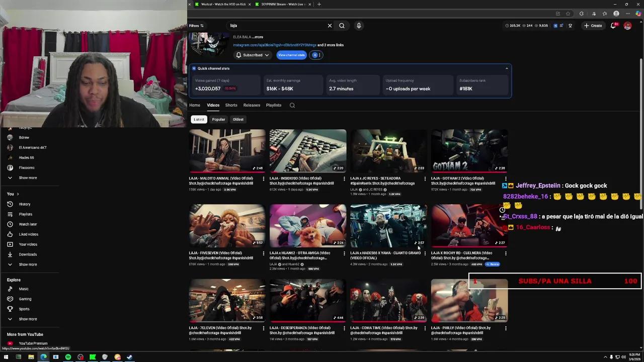Switch to the Shorts tab

point(231,105)
